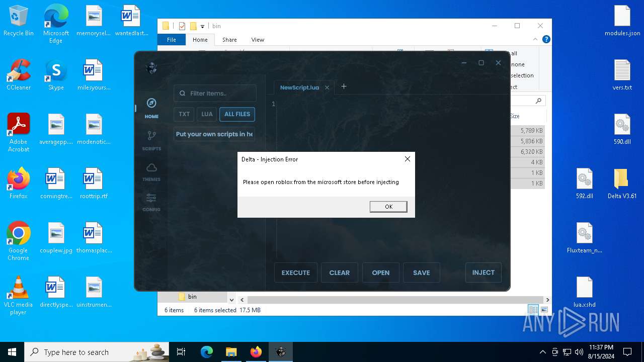Click OK in the Injection Error dialog
644x362 pixels.
tap(388, 207)
